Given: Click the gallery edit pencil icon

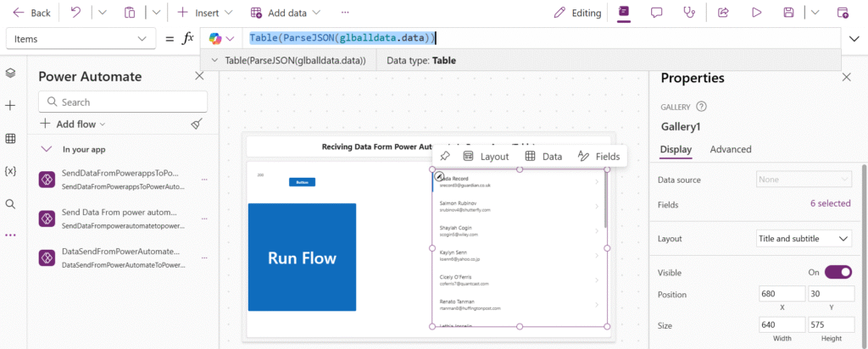Looking at the screenshot, I should click(438, 176).
